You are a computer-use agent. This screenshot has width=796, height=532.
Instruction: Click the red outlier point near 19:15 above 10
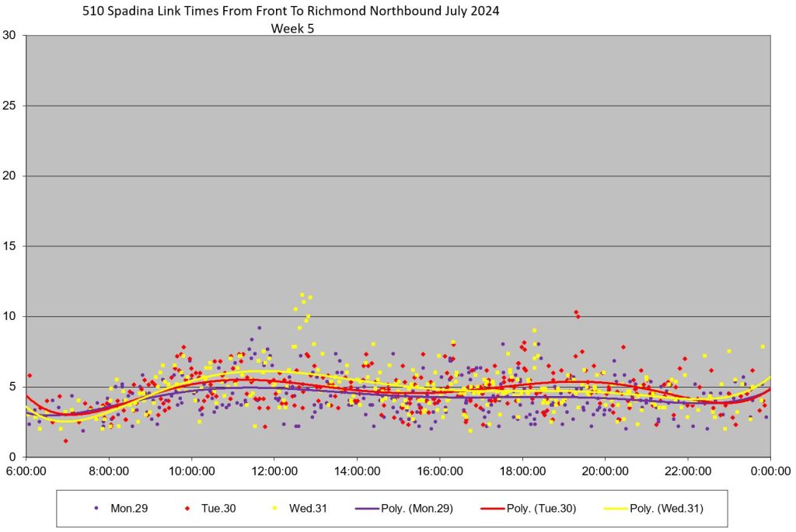[576, 312]
